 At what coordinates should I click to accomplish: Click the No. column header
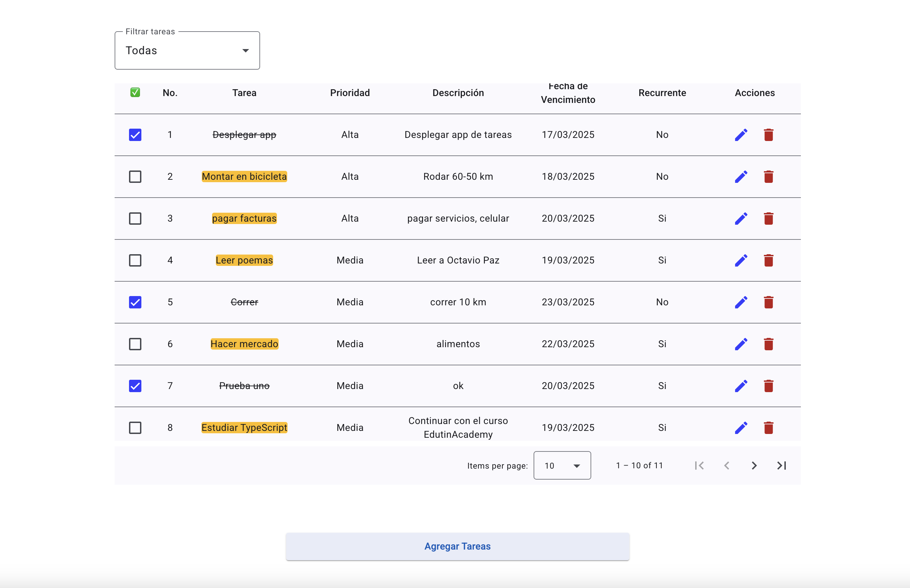pyautogui.click(x=170, y=93)
